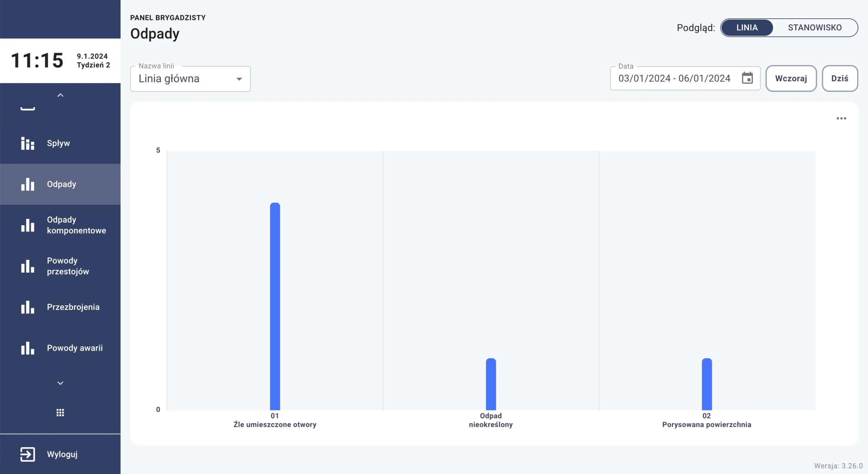Viewport: 868px width, 474px height.
Task: Switch preview to STANOWISKO
Action: coord(814,28)
